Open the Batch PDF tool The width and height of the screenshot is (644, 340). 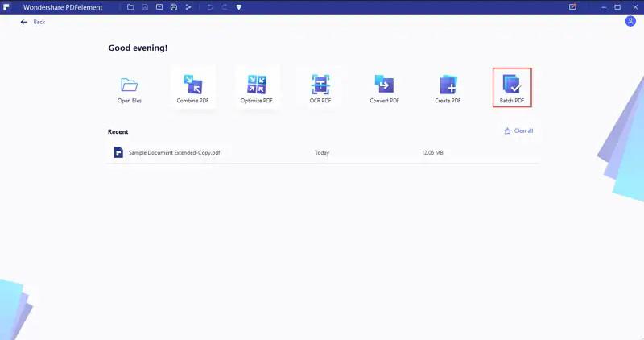[512, 88]
